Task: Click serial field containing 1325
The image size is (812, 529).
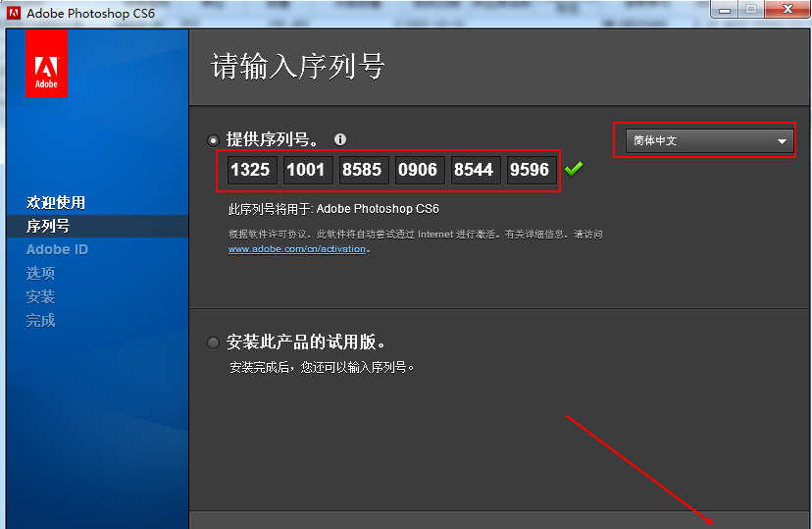Action: click(x=252, y=170)
